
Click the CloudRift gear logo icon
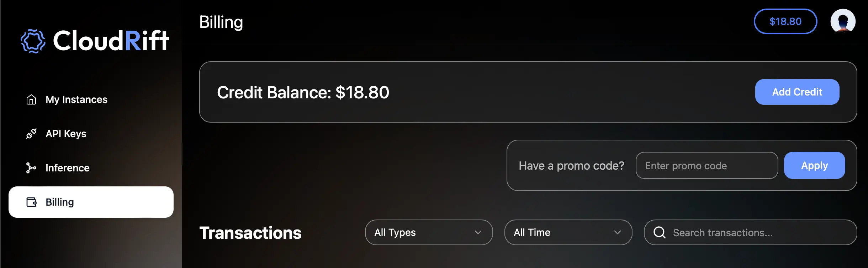pyautogui.click(x=33, y=41)
